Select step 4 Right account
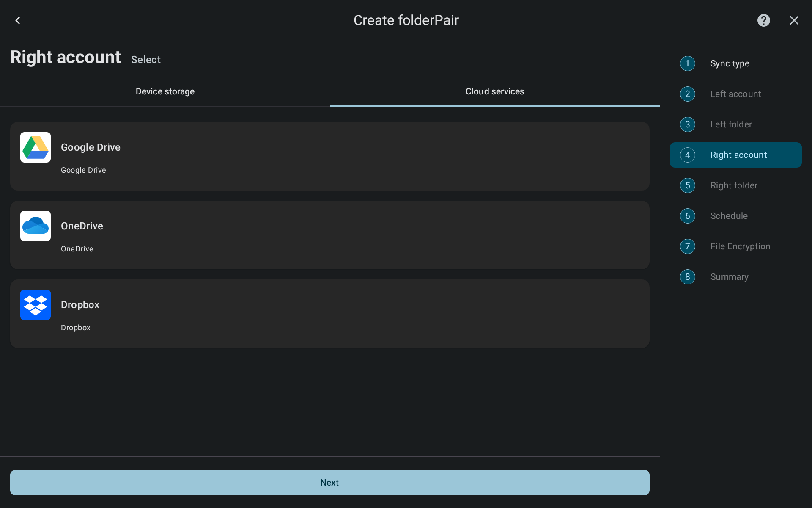 [x=736, y=155]
